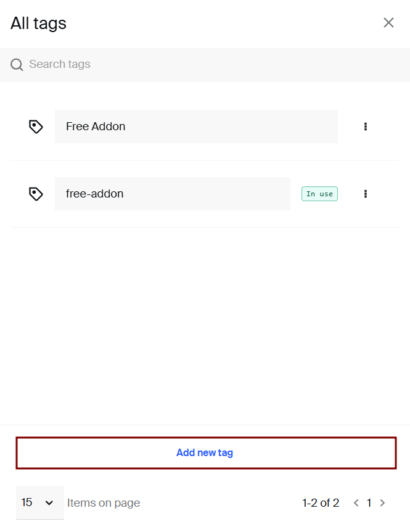
Task: Edit the free-addon tag name field
Action: 172,194
